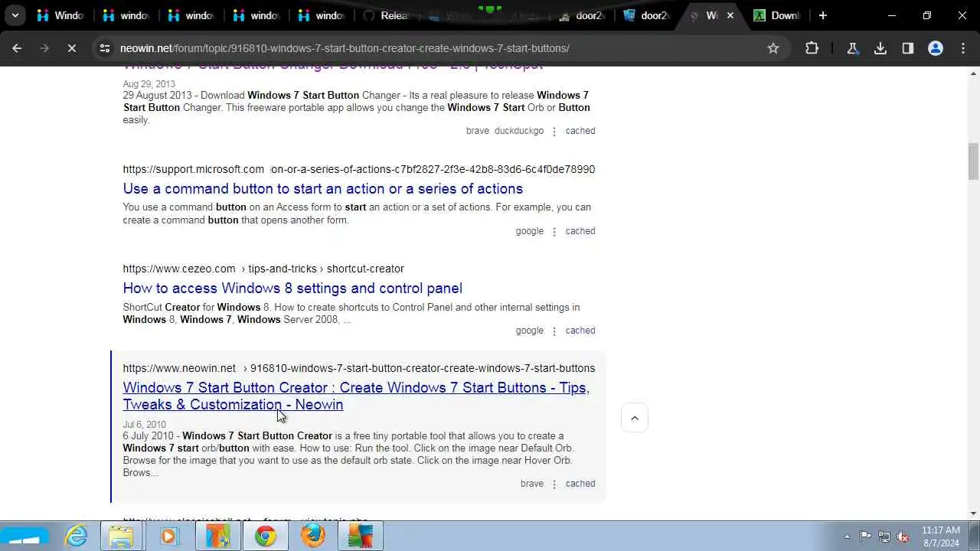Open the network tray icon
This screenshot has width=980, height=551.
pos(884,536)
